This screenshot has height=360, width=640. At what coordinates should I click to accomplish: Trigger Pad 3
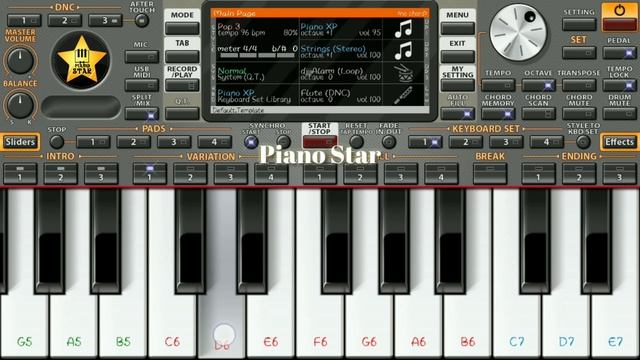click(x=174, y=142)
